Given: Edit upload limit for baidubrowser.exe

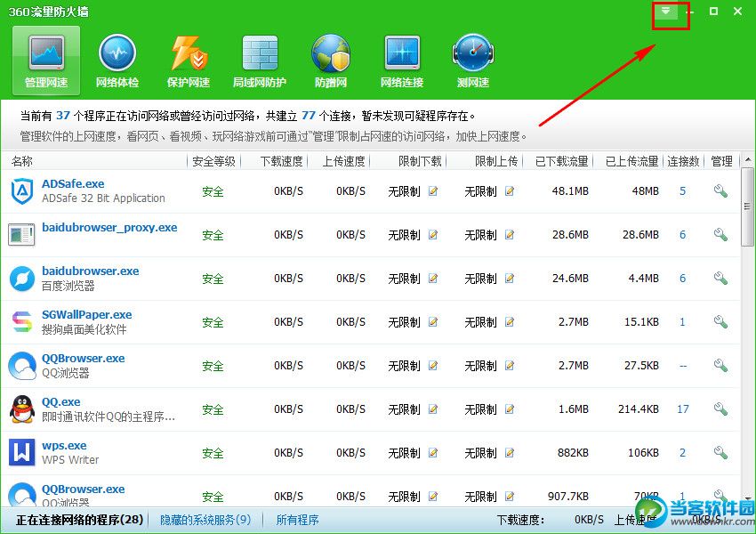Looking at the screenshot, I should [x=509, y=279].
